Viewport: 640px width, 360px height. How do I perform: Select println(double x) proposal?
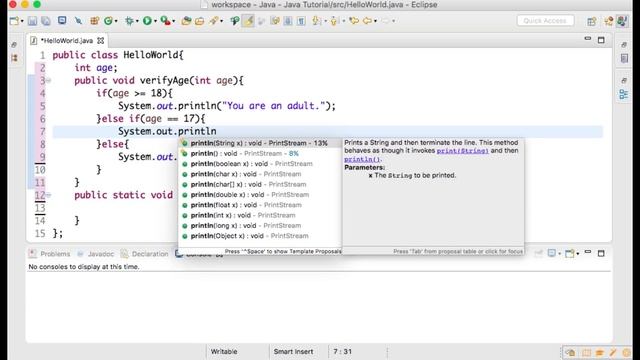[260, 195]
